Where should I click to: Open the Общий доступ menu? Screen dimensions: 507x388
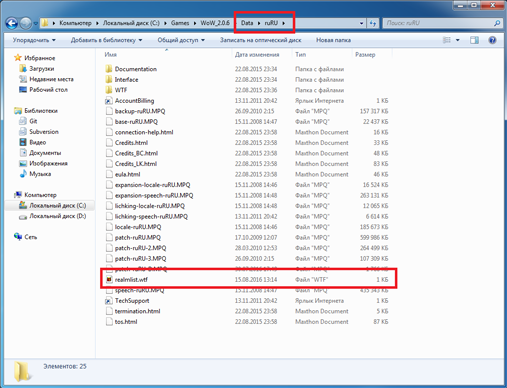point(181,40)
